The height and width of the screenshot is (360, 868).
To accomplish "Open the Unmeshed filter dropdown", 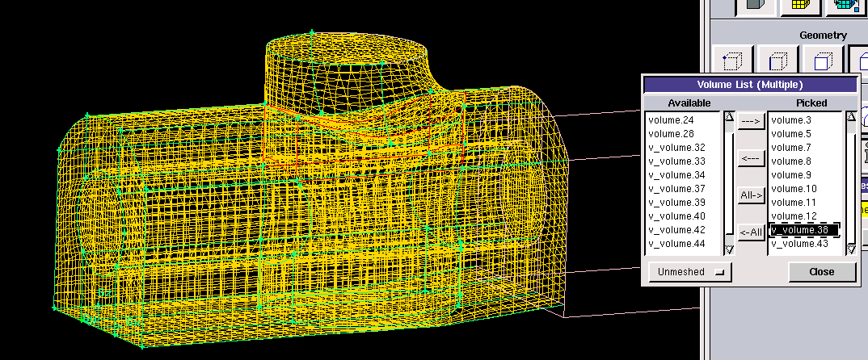I will point(689,272).
